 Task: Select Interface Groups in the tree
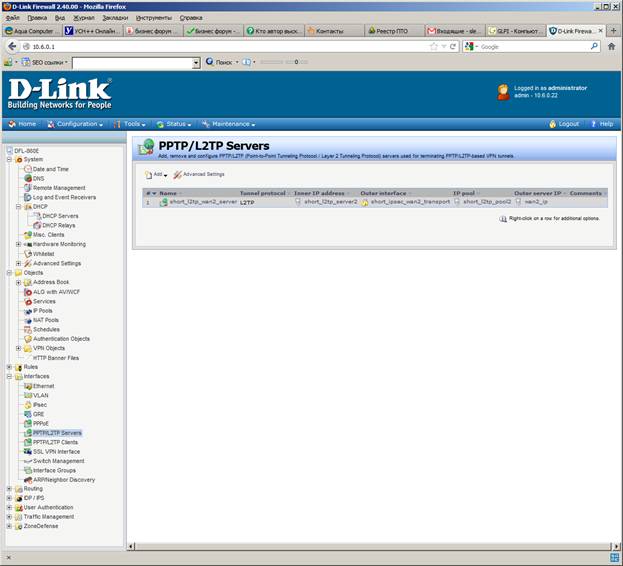(54, 471)
